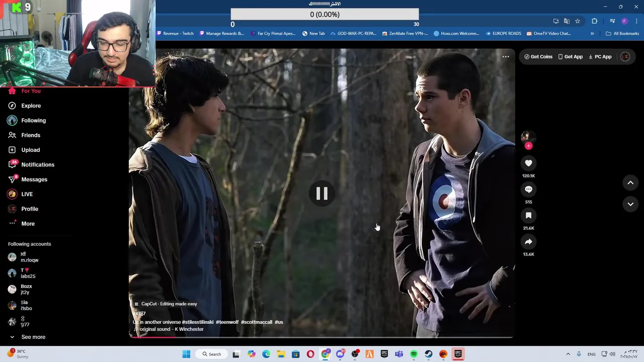Screen dimensions: 644x362
Task: Share the video with the arrow icon
Action: (x=528, y=242)
